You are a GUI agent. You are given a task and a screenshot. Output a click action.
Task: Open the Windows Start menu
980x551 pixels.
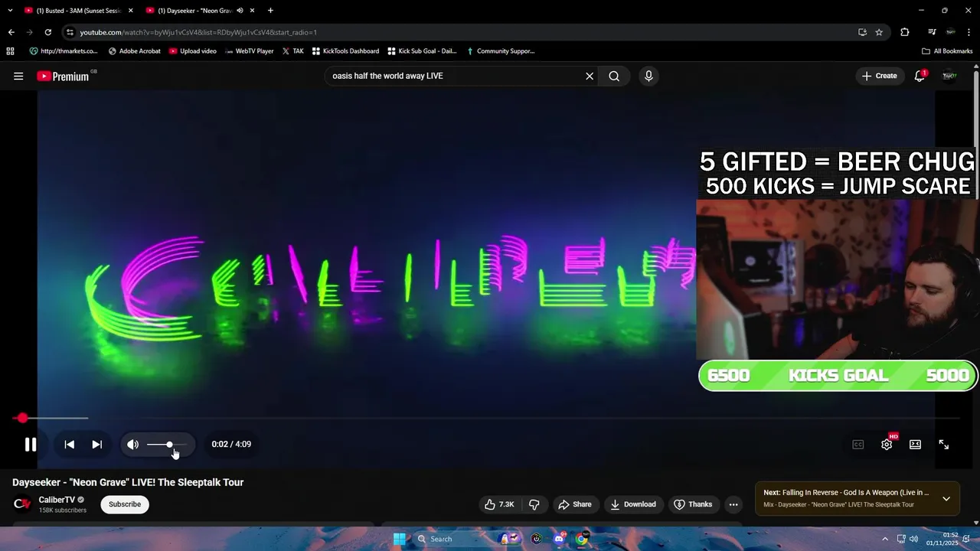399,539
